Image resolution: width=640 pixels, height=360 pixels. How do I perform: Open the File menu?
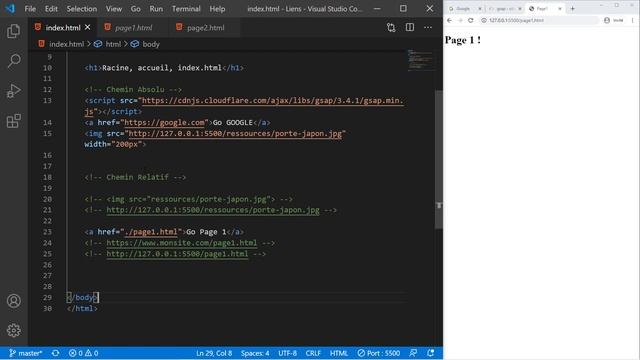(30, 9)
